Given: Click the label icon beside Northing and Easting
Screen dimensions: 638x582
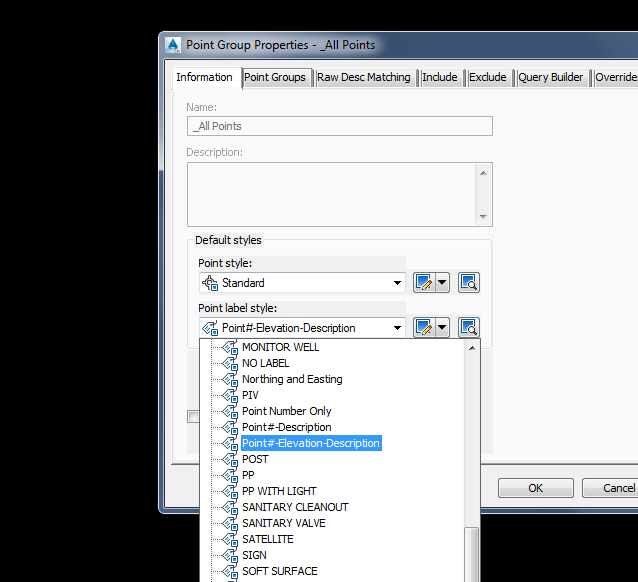Looking at the screenshot, I should pyautogui.click(x=230, y=380).
